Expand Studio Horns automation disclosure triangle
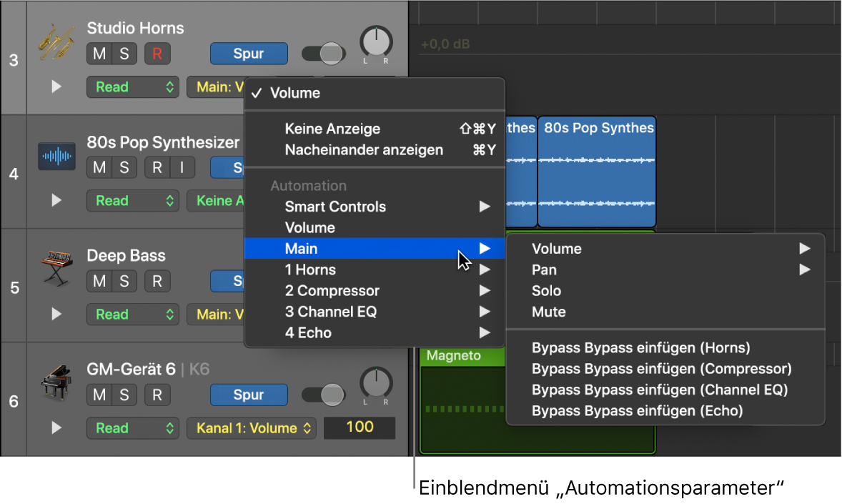The height and width of the screenshot is (504, 842). (x=56, y=87)
